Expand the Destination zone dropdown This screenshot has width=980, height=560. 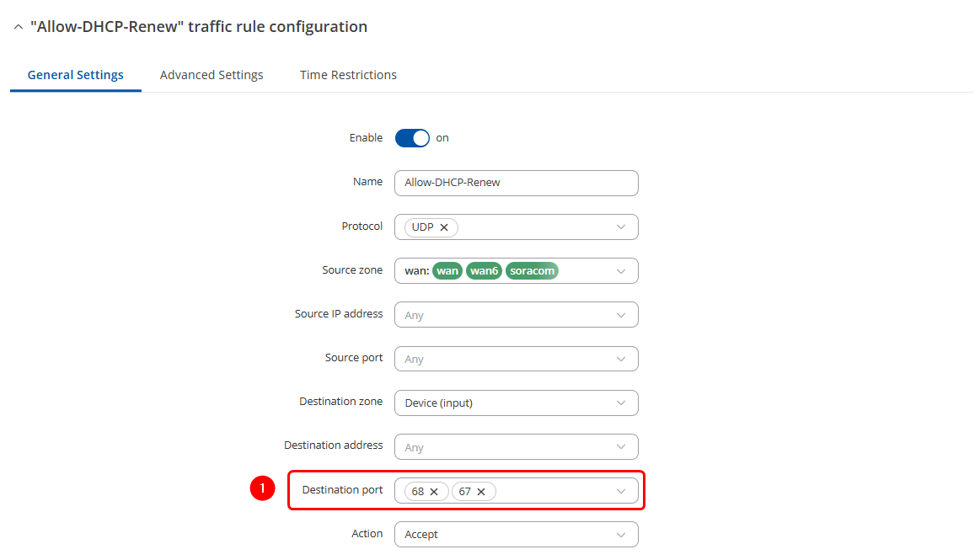621,403
